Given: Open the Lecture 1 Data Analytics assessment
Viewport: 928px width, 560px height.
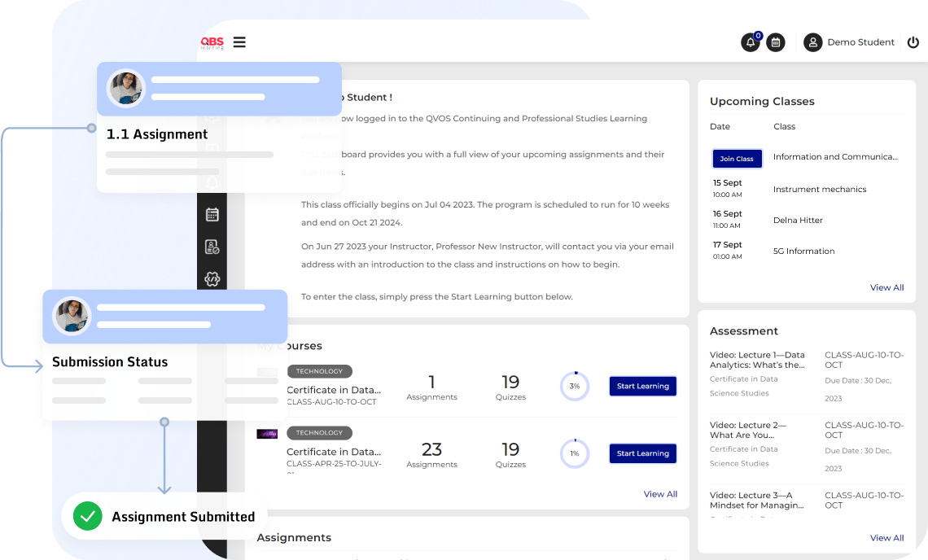Looking at the screenshot, I should 757,360.
